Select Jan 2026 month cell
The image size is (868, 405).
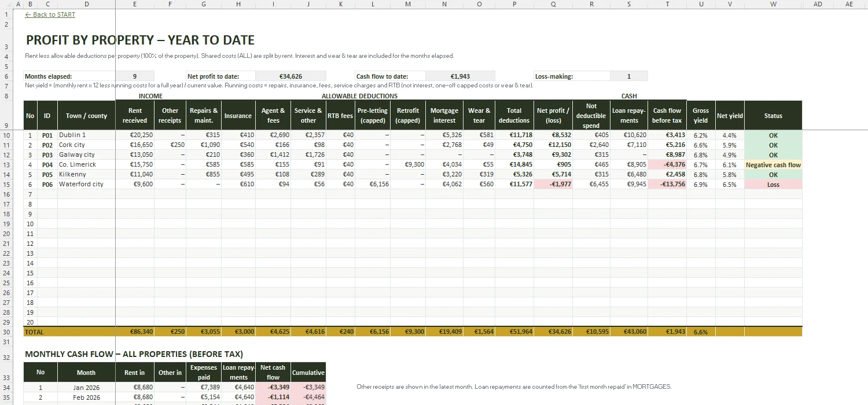click(x=86, y=388)
